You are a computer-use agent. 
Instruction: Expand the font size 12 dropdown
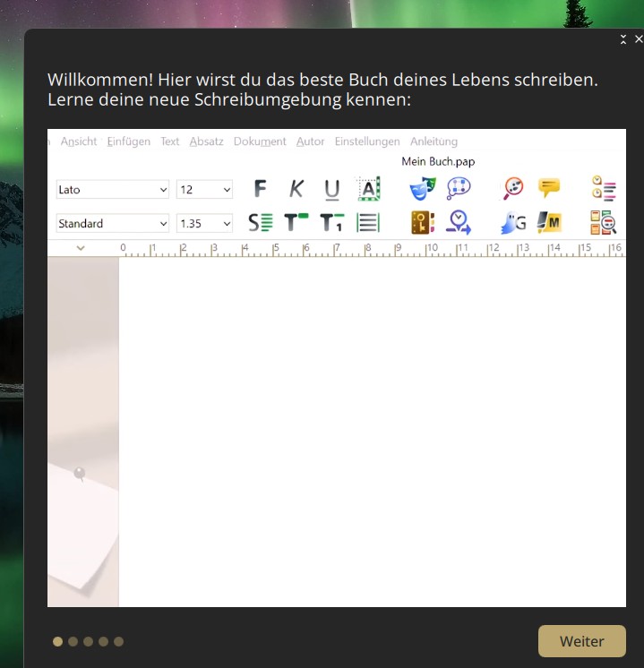coord(204,190)
